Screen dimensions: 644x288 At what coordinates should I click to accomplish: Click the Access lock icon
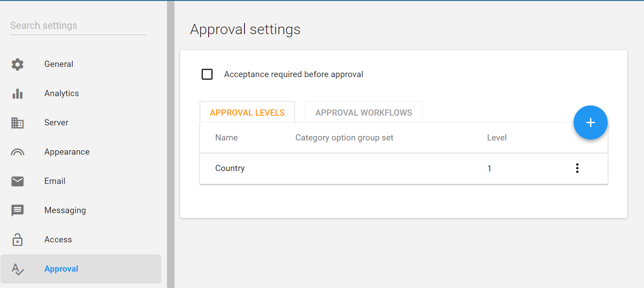click(17, 240)
